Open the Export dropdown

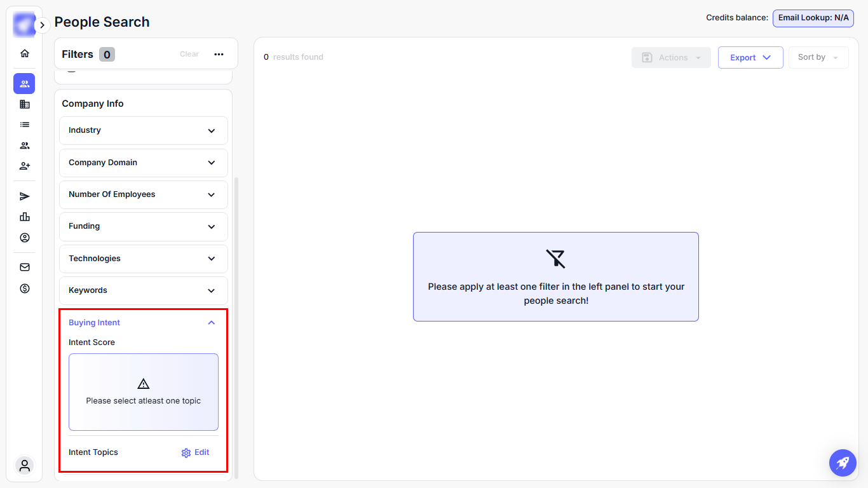750,57
